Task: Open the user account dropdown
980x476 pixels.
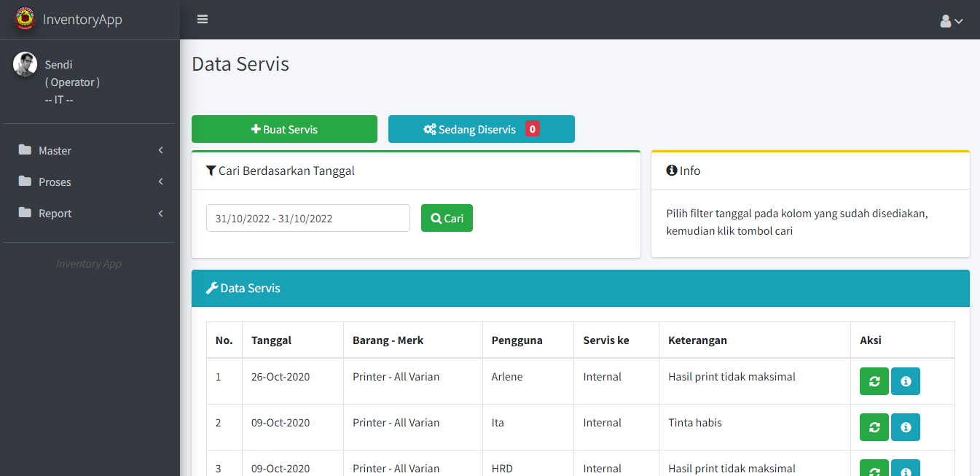Action: tap(951, 21)
